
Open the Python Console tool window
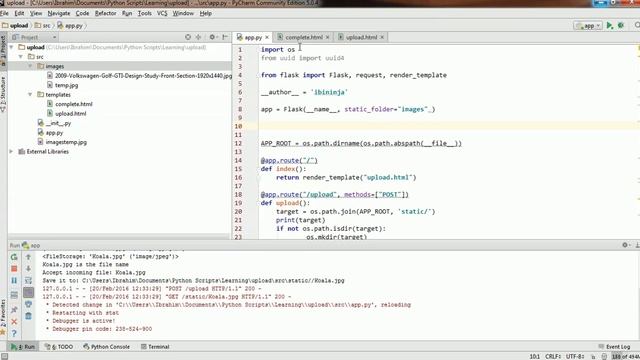coord(107,347)
